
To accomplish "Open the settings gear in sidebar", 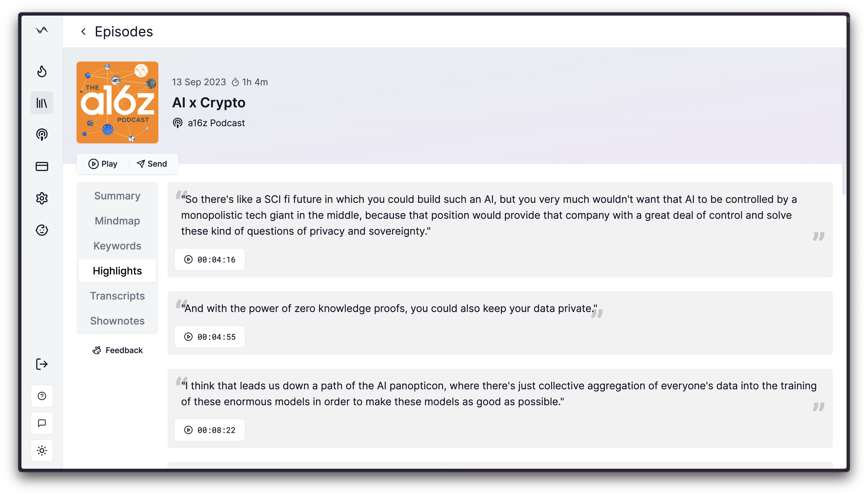I will tap(42, 198).
